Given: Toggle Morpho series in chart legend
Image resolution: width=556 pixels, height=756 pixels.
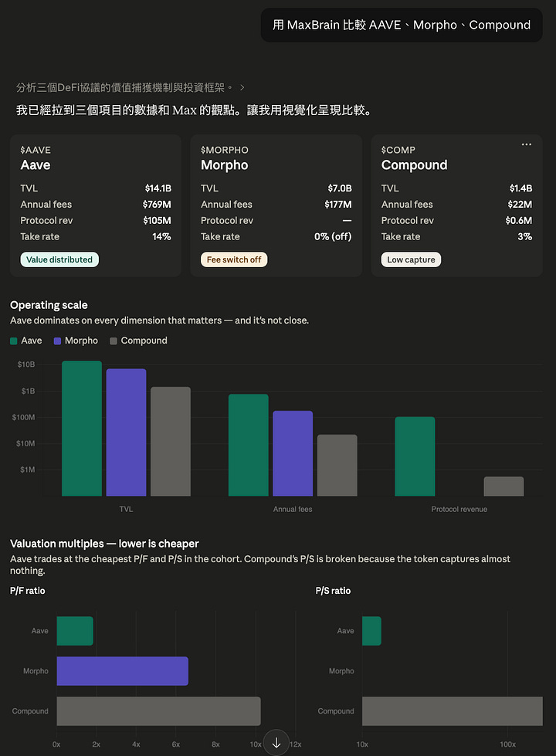Looking at the screenshot, I should [76, 341].
